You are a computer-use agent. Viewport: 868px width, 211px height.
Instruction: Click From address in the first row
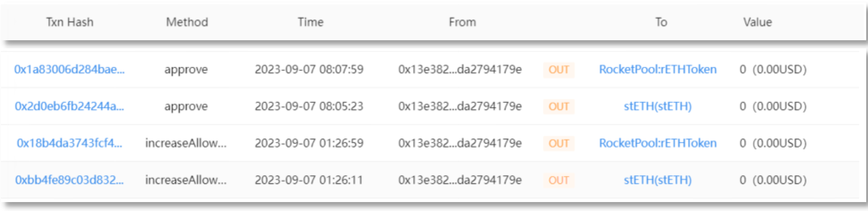click(460, 70)
